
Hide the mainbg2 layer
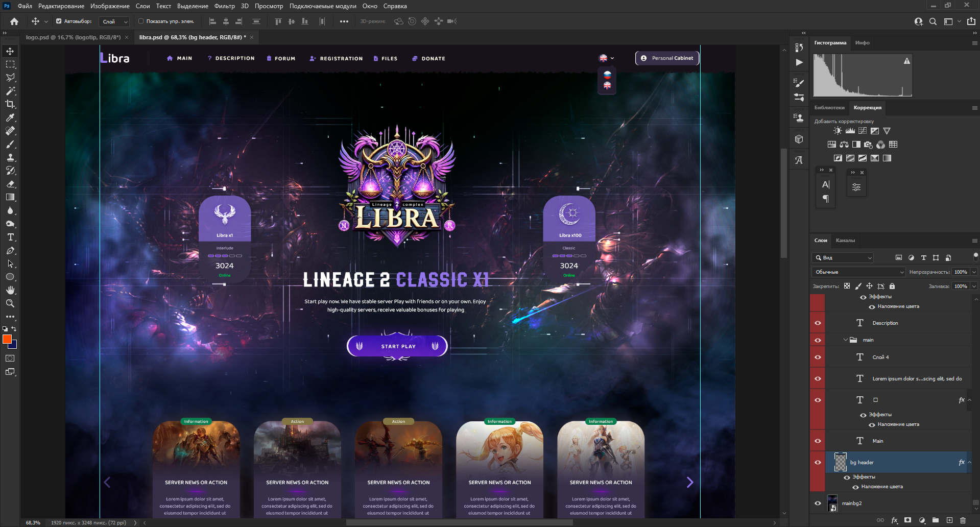click(818, 504)
